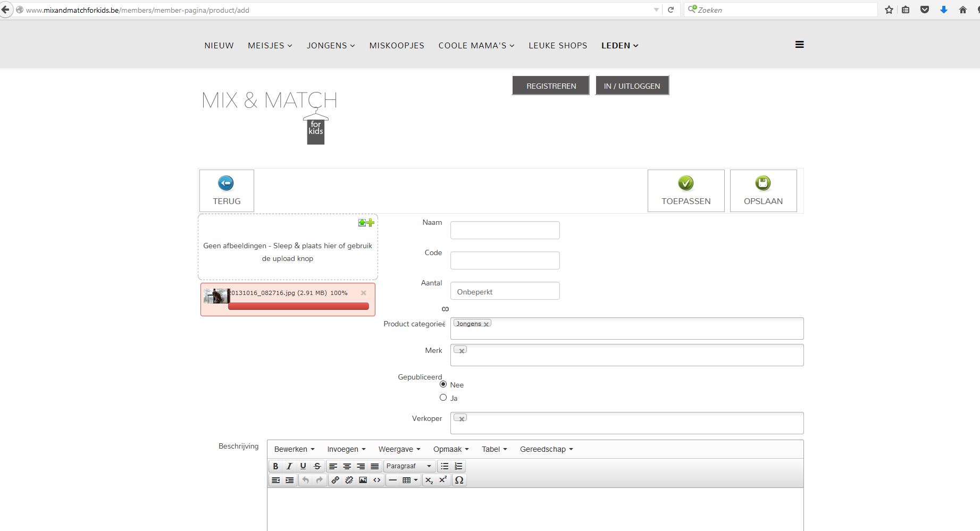Align text left in the editor
Screen dimensions: 980x531
point(333,466)
